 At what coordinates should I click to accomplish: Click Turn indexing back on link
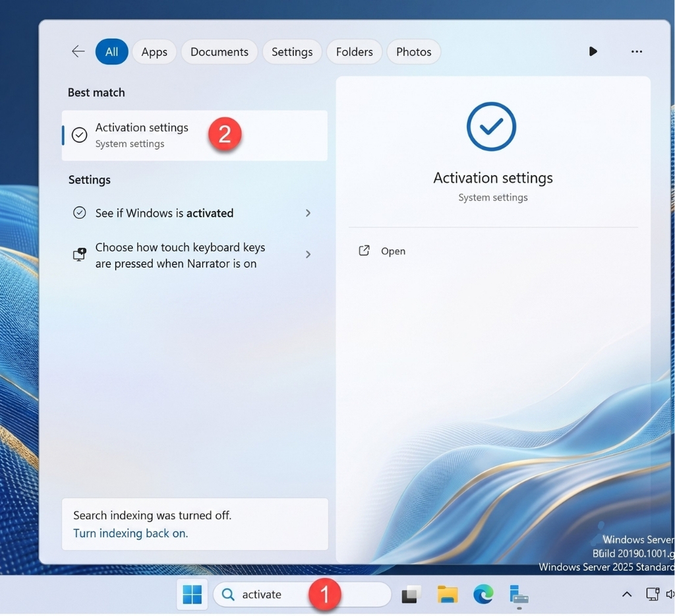tap(131, 534)
